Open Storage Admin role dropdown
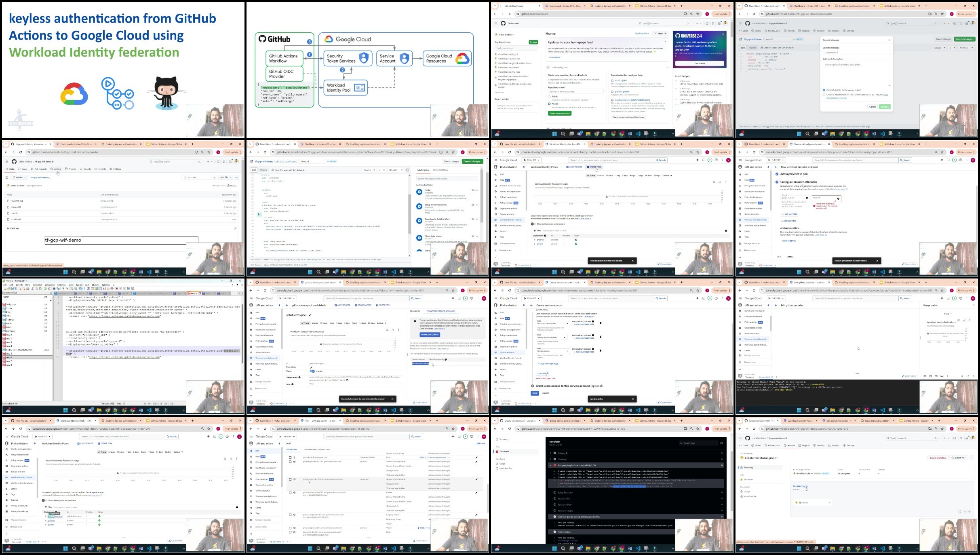Screen dimensions: 980x555 [x=552, y=351]
